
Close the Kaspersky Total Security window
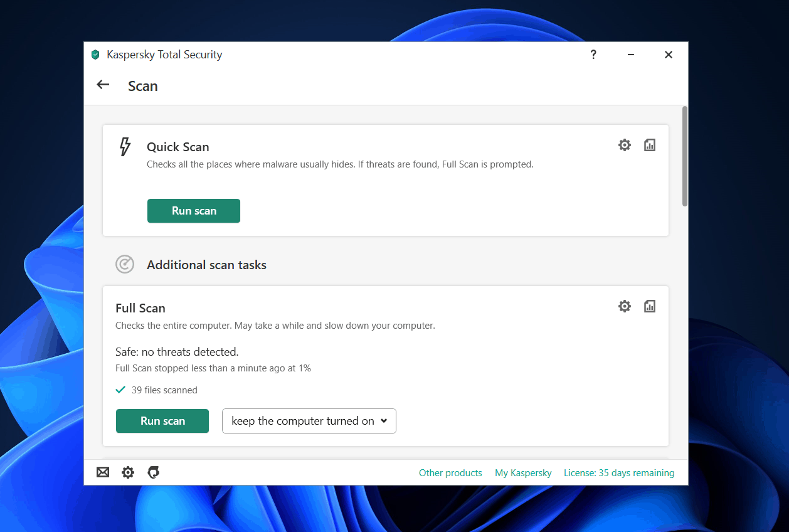pyautogui.click(x=669, y=55)
